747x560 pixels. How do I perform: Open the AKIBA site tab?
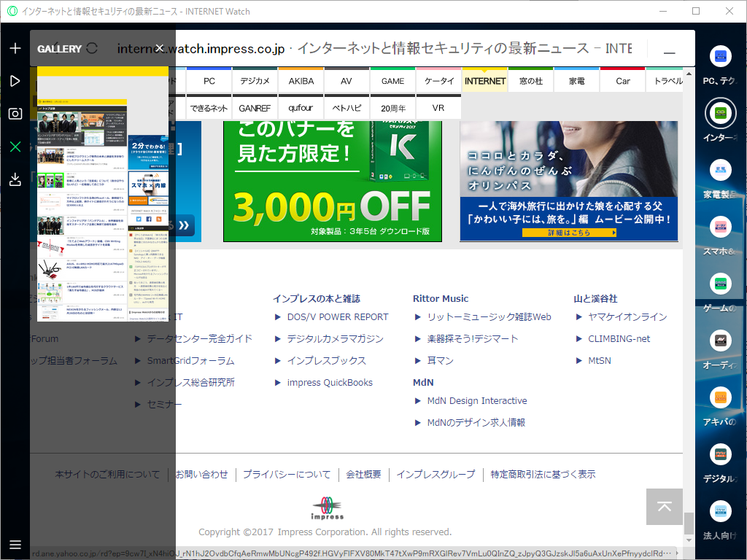(x=301, y=80)
